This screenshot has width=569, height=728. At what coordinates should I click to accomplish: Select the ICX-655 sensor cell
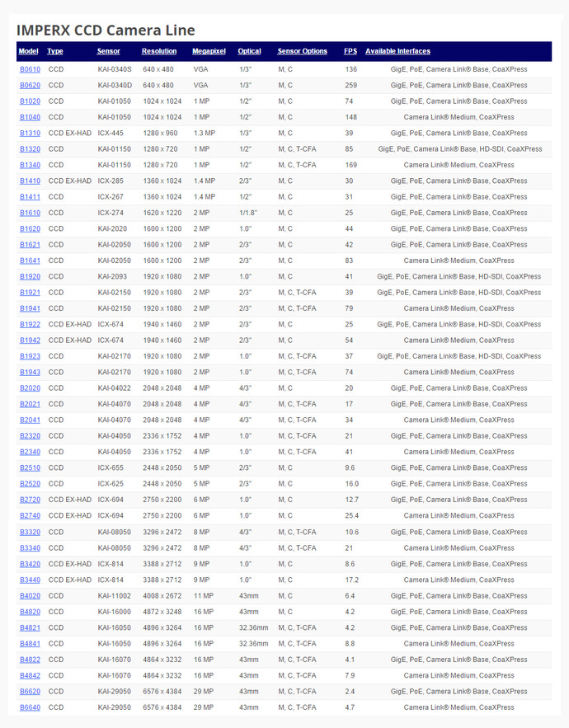click(x=111, y=468)
